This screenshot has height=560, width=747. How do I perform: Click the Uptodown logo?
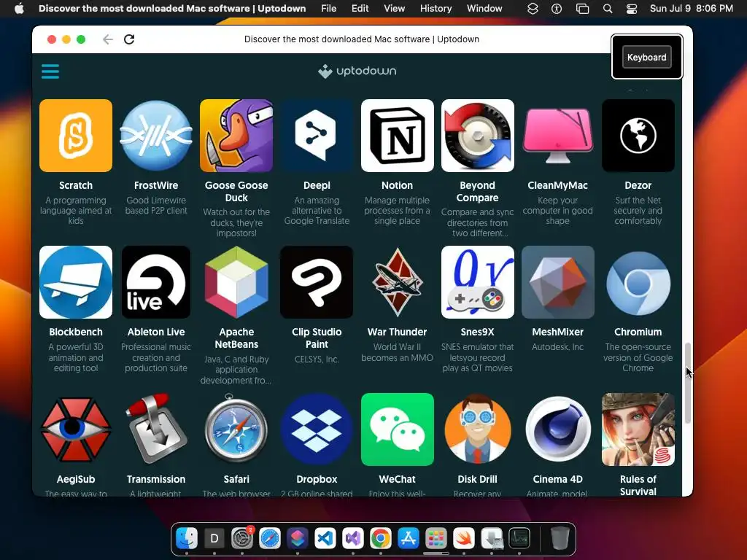(357, 71)
